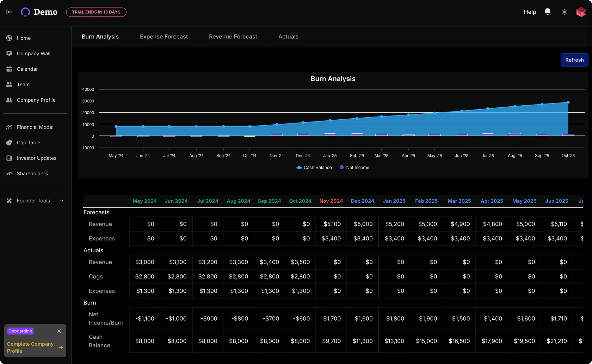592x364 pixels.
Task: Click the Nov '24 axis label
Action: [x=277, y=156]
